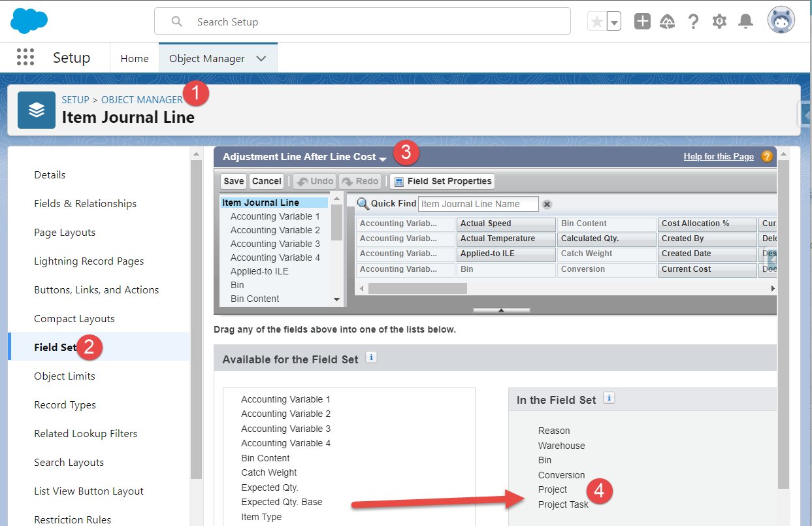The height and width of the screenshot is (526, 812).
Task: Collapse the palette with the bottom handle
Action: (x=501, y=310)
